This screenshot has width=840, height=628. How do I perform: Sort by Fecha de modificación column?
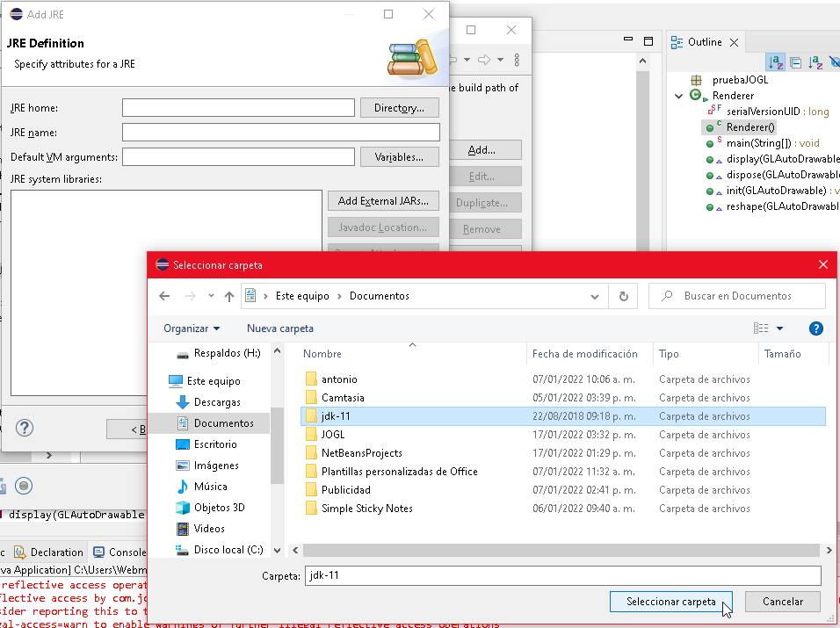point(585,354)
